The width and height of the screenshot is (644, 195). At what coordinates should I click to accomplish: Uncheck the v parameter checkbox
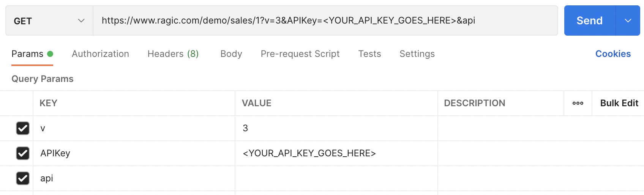(x=23, y=128)
